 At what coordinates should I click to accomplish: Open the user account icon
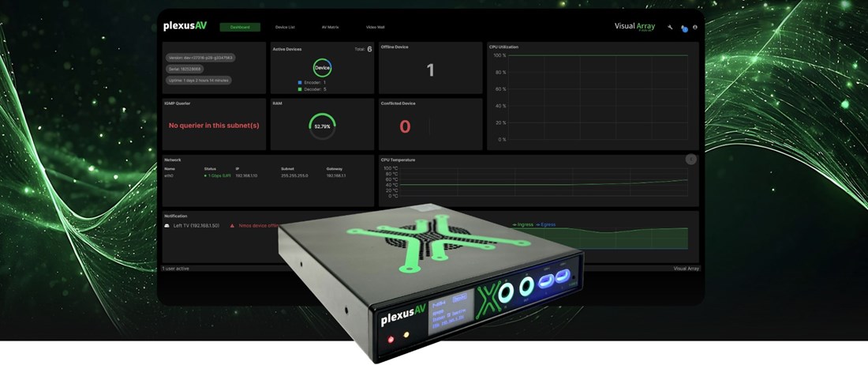point(695,27)
